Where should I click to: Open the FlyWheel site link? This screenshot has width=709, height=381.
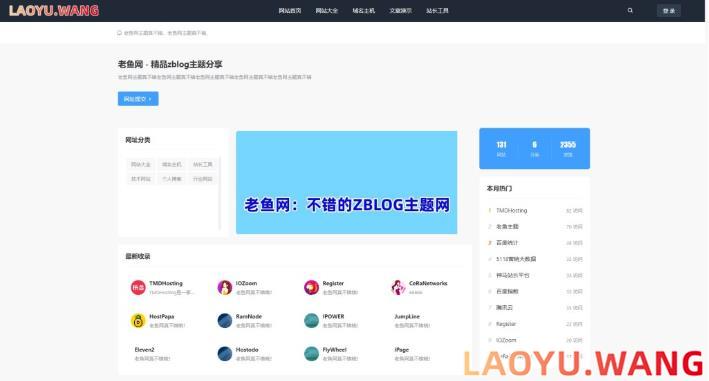click(x=335, y=350)
